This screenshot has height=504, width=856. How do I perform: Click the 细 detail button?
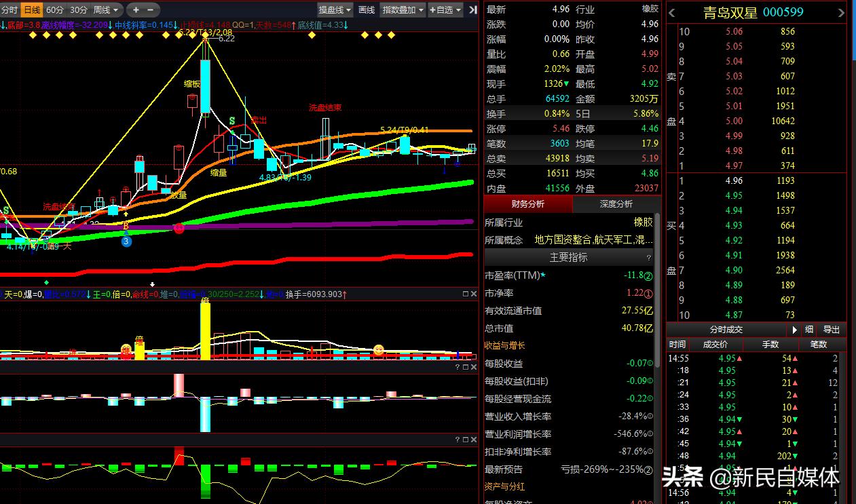click(809, 330)
